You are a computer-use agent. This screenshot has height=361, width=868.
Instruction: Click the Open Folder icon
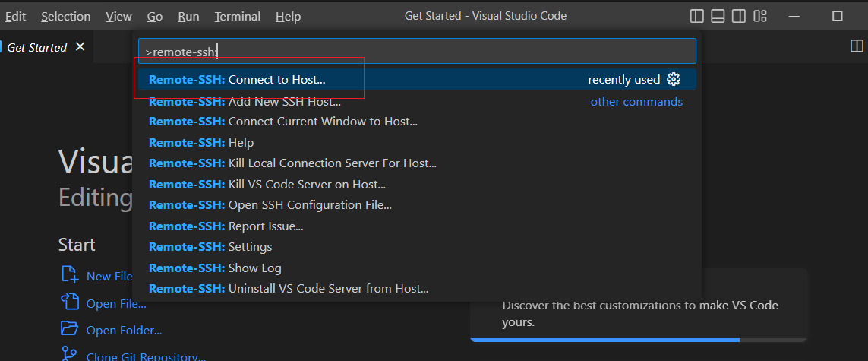click(x=69, y=328)
